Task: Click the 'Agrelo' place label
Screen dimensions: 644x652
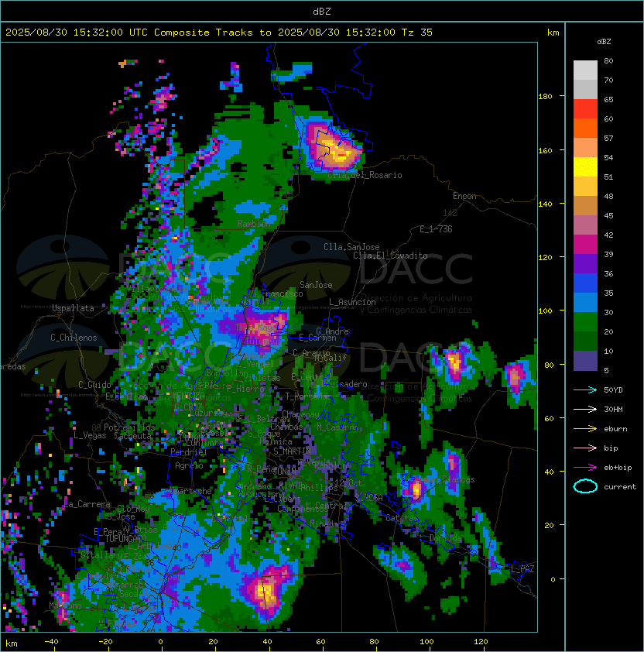Action: [189, 465]
